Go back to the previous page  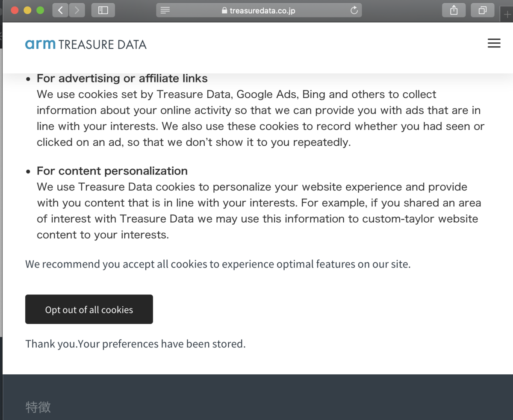(60, 10)
